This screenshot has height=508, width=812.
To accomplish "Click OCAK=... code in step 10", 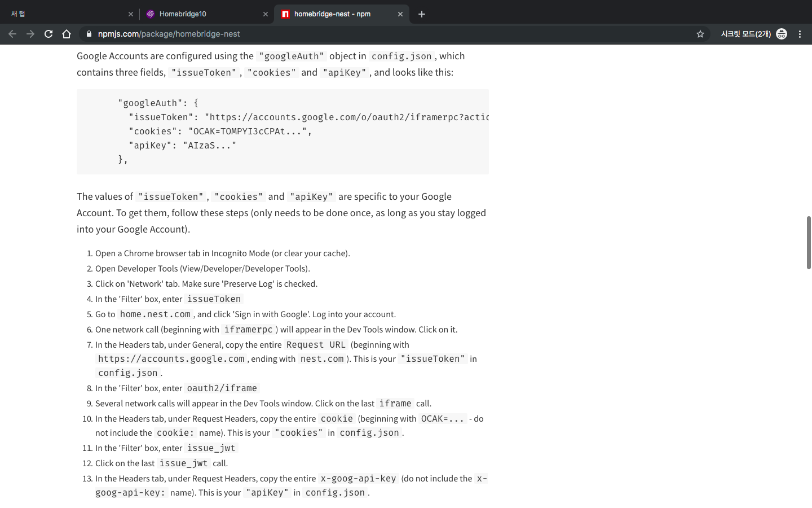I will 443,419.
